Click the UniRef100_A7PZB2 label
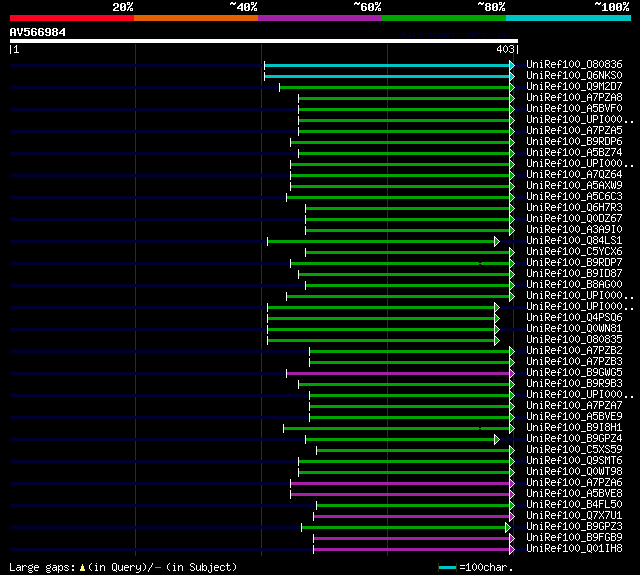 tap(574, 351)
